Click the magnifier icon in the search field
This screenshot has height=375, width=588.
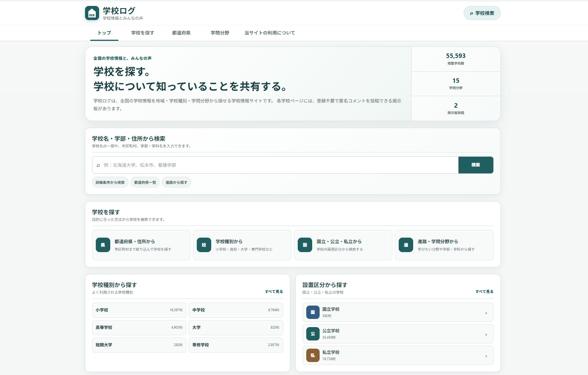click(98, 165)
